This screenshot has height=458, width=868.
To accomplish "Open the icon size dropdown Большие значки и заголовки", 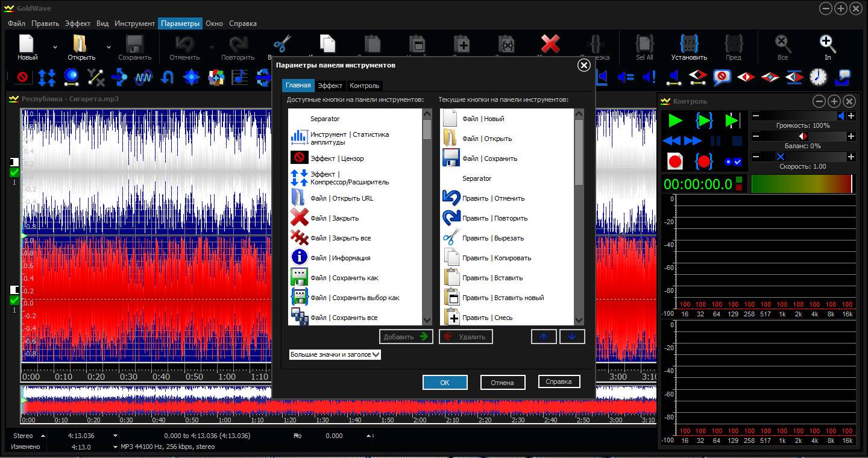I will [335, 354].
